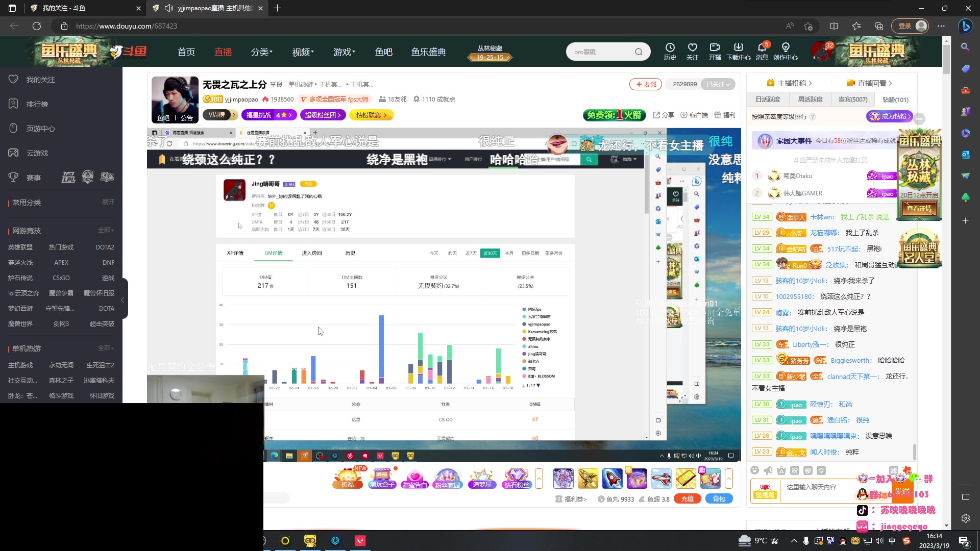Expand the gift list up-arrow

729,479
